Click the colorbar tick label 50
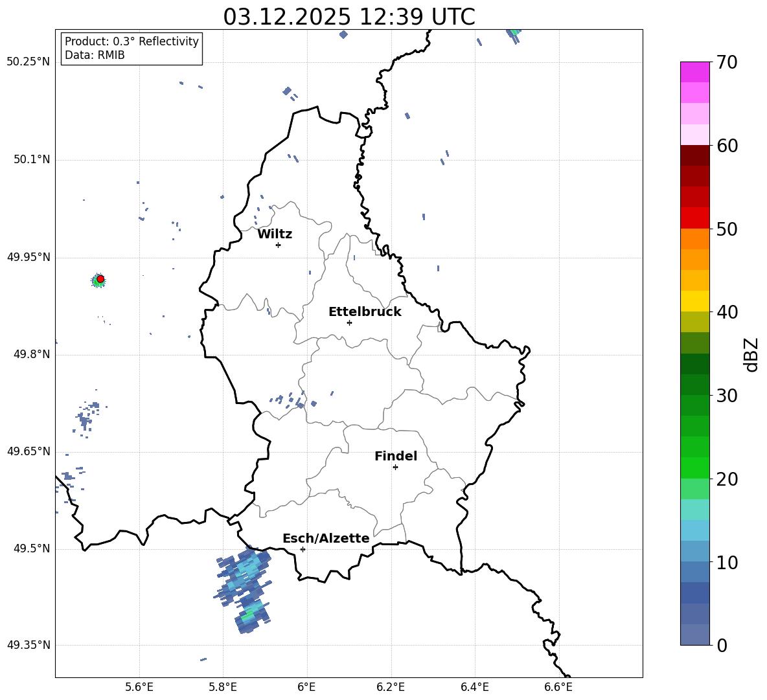Image resolution: width=767 pixels, height=700 pixels. [x=727, y=229]
